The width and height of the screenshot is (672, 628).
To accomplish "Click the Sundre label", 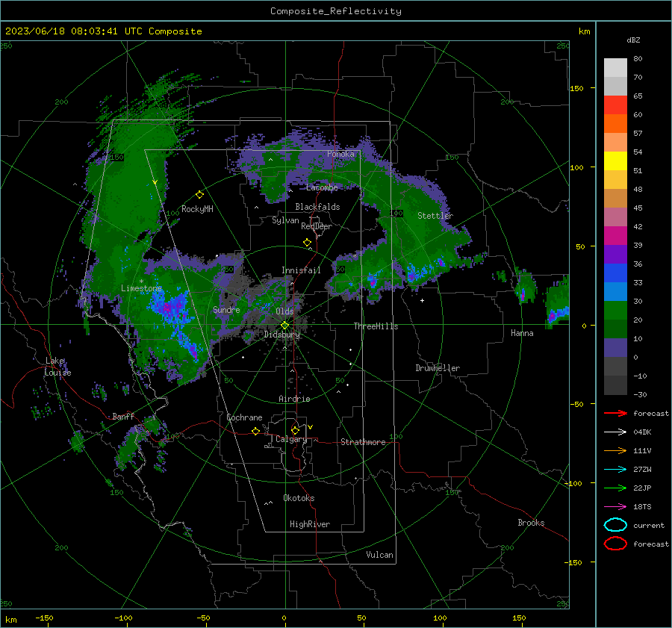I will tap(226, 309).
